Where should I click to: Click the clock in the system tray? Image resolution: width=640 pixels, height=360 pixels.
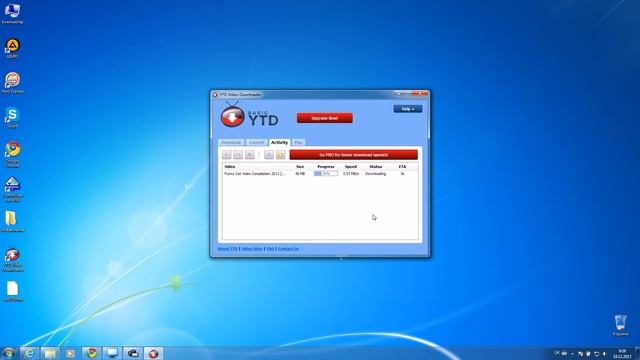pos(622,353)
